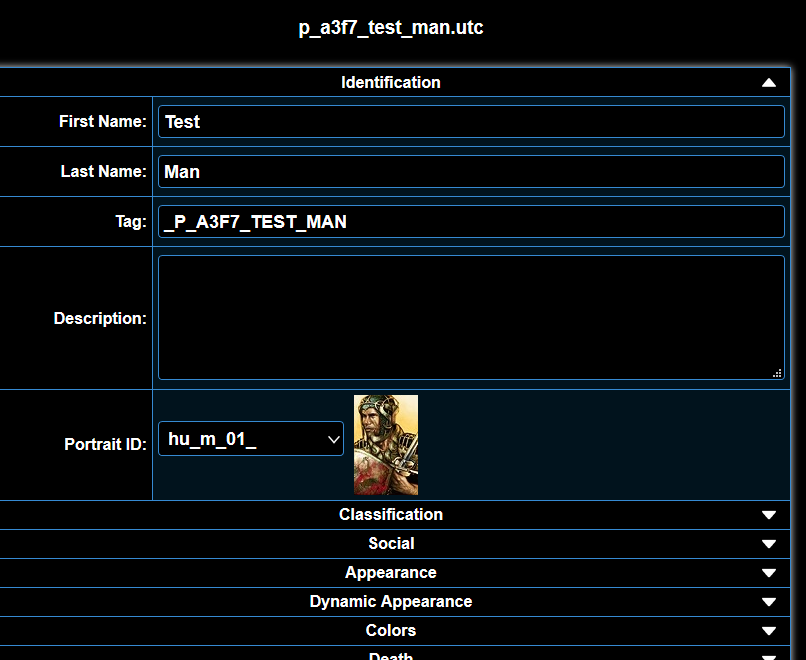Expand the Colors section arrow

click(768, 631)
